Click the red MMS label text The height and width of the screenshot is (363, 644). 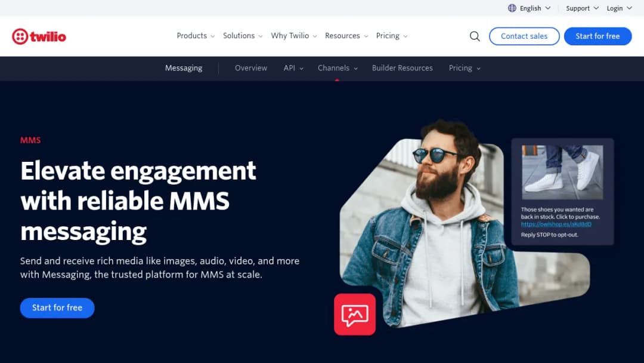(x=30, y=140)
